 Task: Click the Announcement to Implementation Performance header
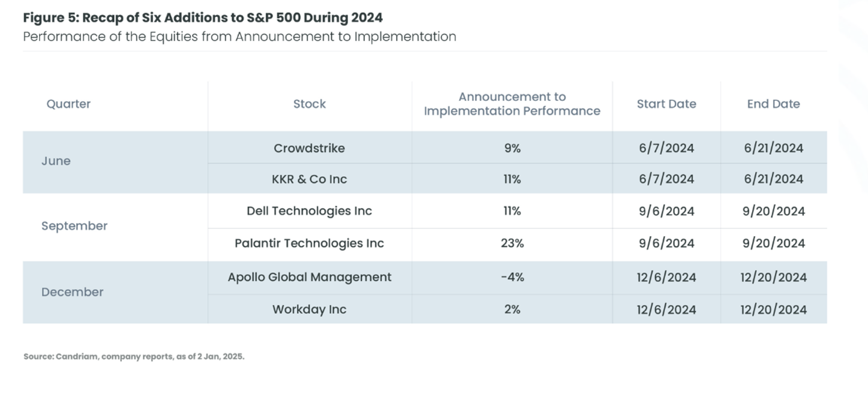pos(512,104)
